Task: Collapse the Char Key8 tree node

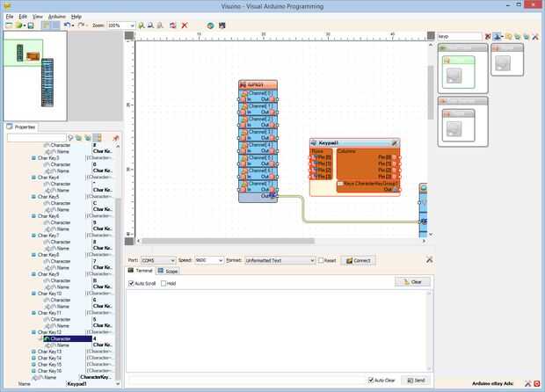Action: point(33,255)
